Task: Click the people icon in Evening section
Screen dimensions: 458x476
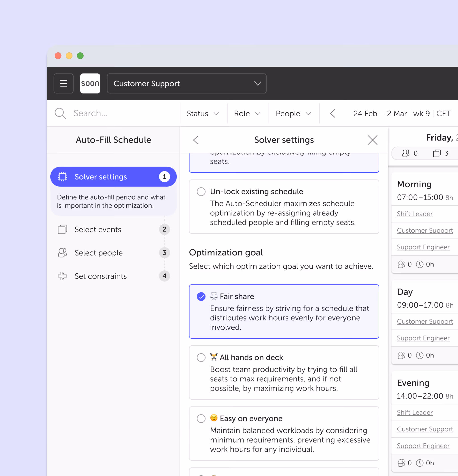Action: coord(402,463)
